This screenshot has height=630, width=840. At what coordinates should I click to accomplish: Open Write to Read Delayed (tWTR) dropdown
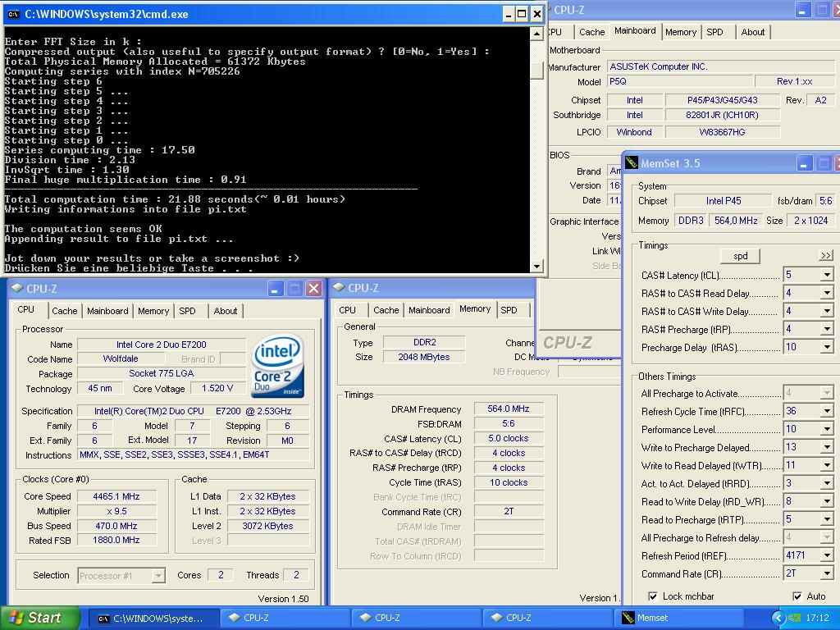[827, 466]
